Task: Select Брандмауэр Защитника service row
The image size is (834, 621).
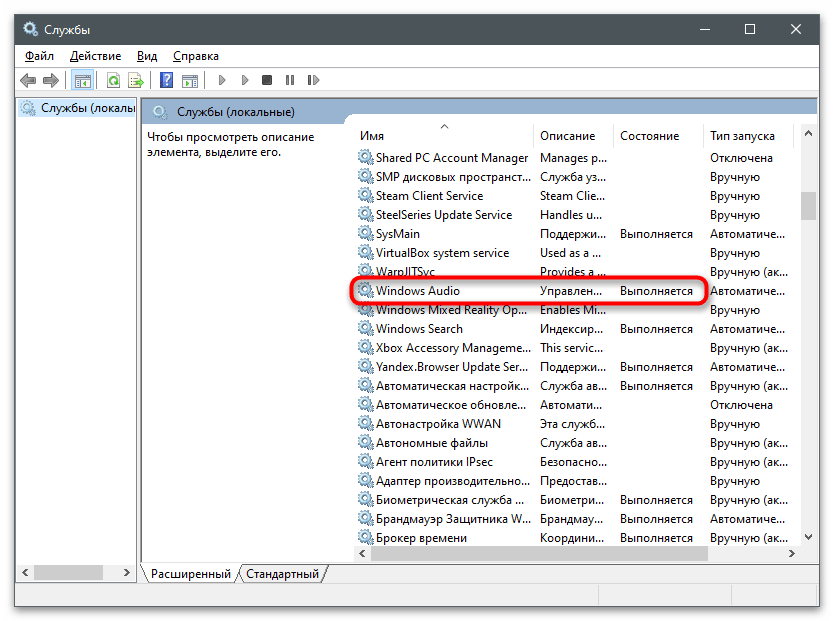Action: pos(574,519)
